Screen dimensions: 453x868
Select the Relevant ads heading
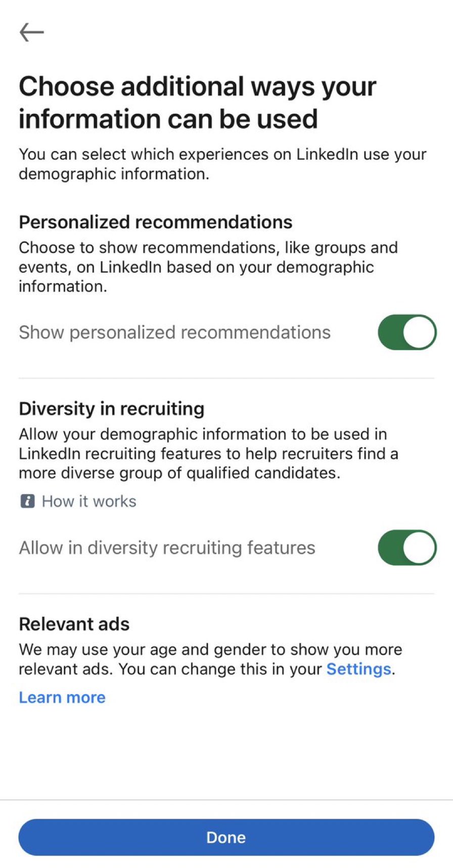pos(74,624)
